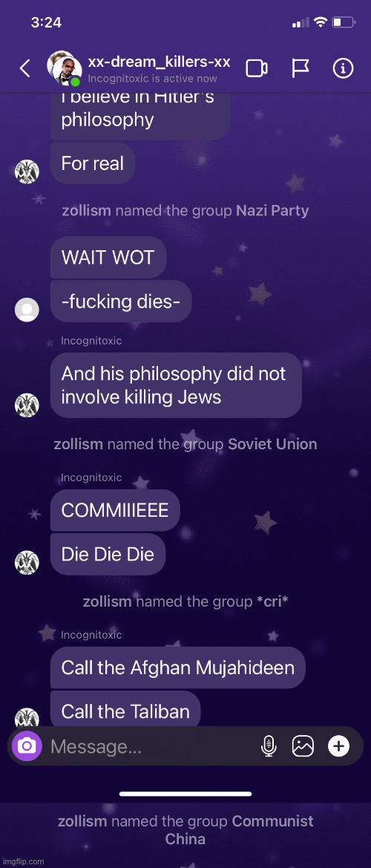Select 'Call the Afghan Mujahideen' message
The width and height of the screenshot is (371, 868).
(177, 668)
